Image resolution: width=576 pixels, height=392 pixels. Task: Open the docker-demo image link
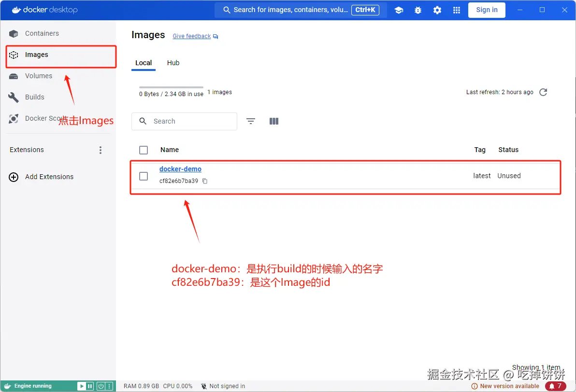pyautogui.click(x=180, y=169)
